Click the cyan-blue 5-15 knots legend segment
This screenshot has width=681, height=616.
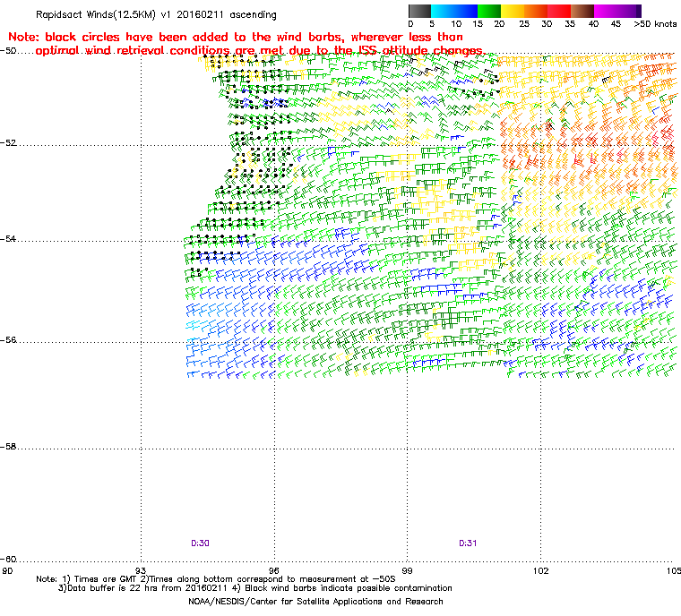pos(454,11)
